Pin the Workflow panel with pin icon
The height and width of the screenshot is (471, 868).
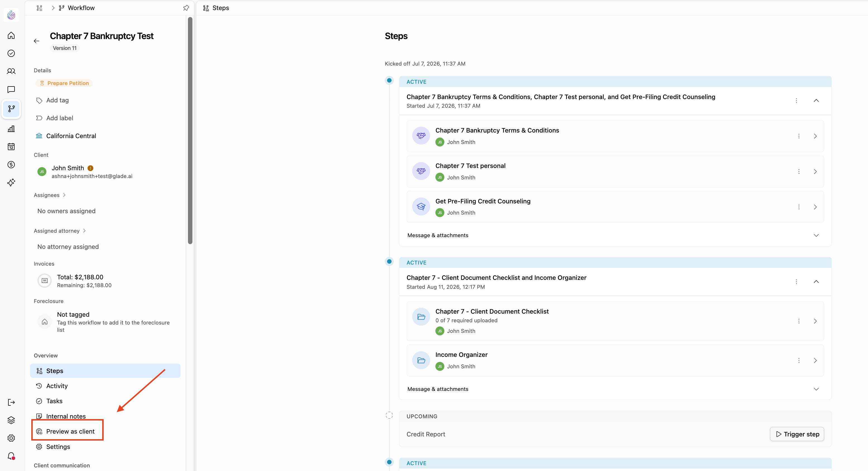[x=186, y=8]
